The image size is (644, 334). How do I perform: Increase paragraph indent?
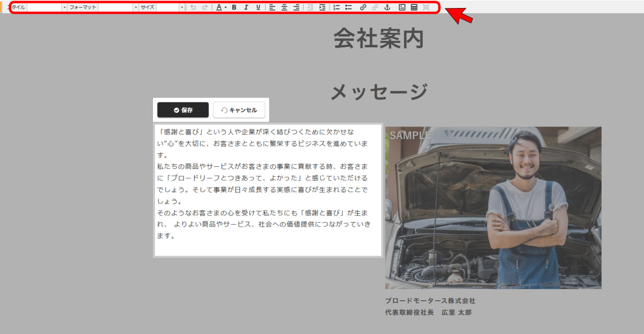(x=323, y=8)
